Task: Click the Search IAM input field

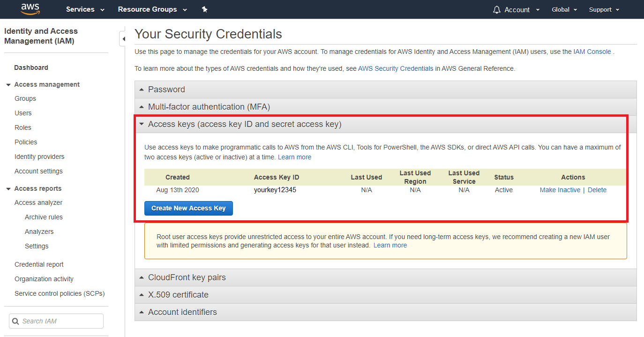Action: pyautogui.click(x=56, y=321)
